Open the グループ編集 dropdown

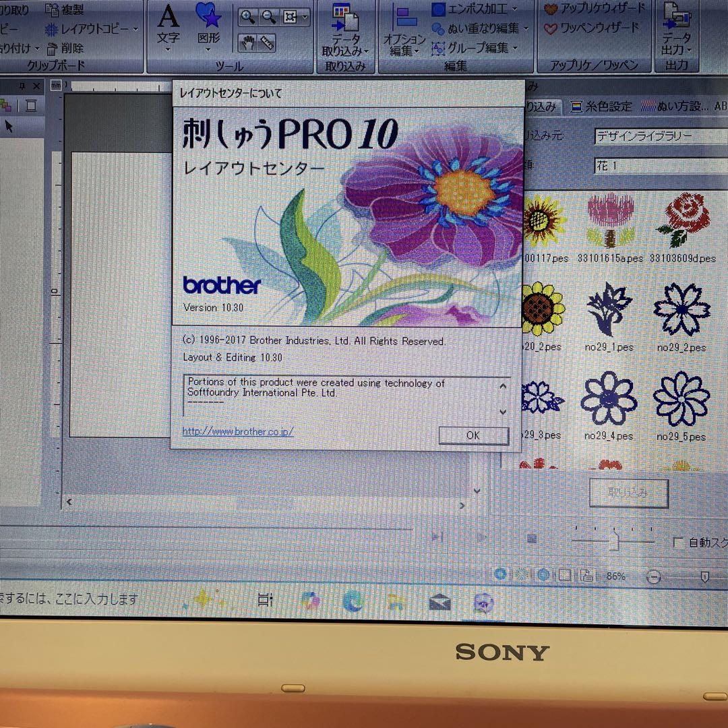tap(516, 48)
